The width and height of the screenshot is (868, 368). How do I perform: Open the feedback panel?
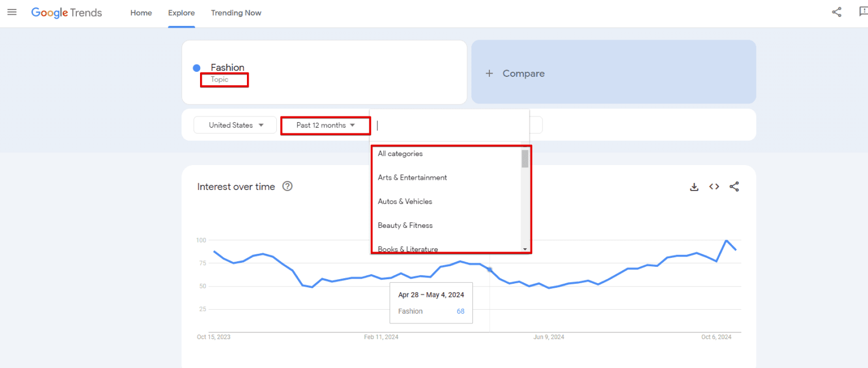[861, 12]
